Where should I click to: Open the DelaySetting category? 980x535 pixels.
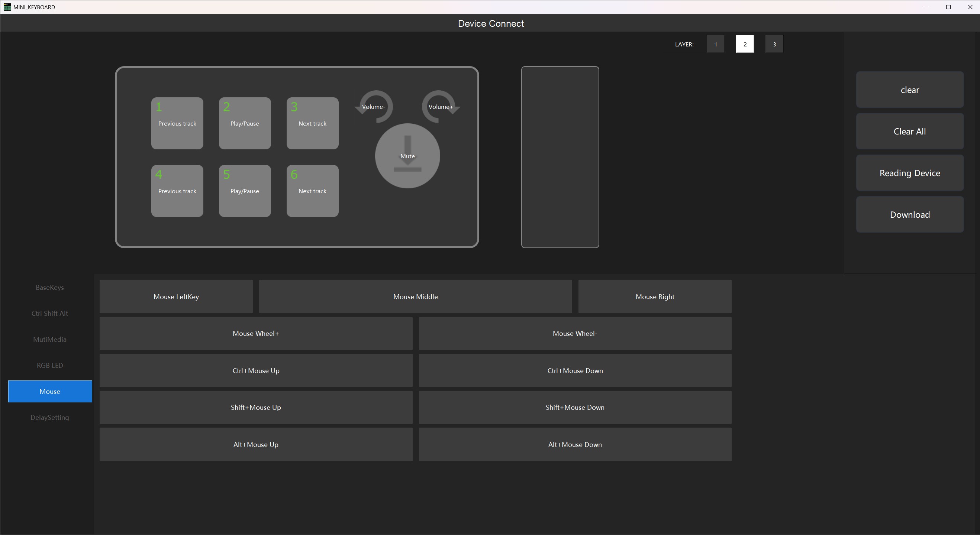(50, 418)
